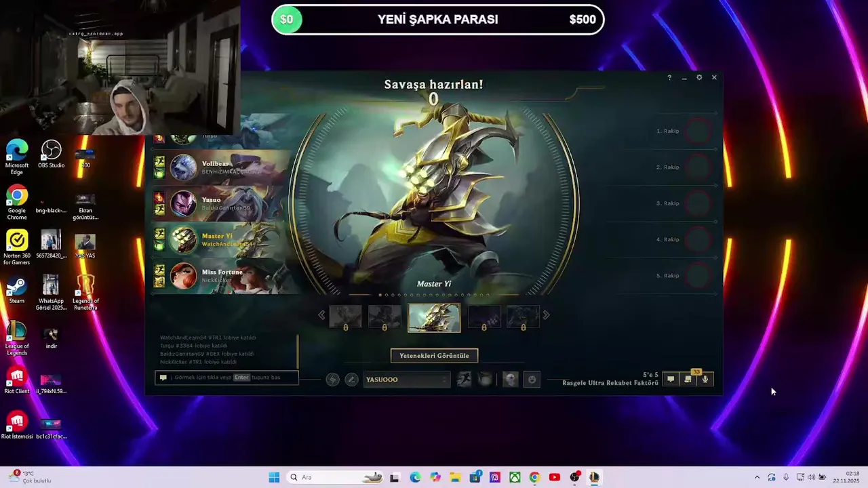This screenshot has width=868, height=488.
Task: Open League client settings gear
Action: (x=699, y=78)
